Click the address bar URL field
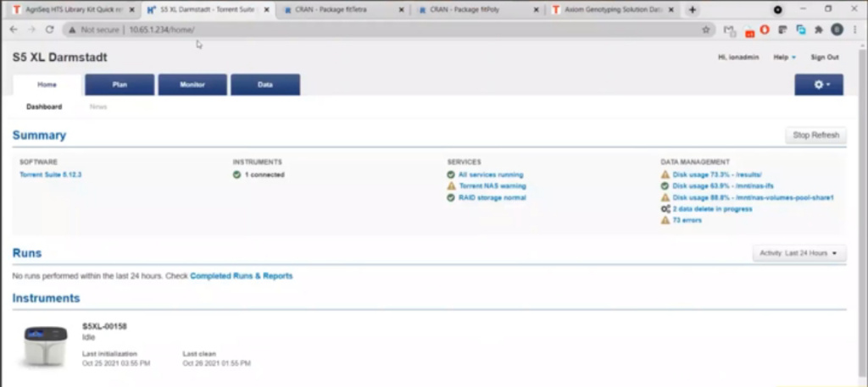Viewport: 868px width, 387px height. pos(387,30)
